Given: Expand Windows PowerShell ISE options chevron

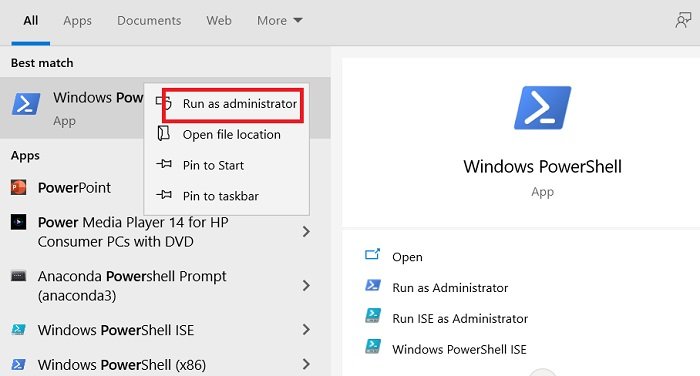Looking at the screenshot, I should (306, 330).
